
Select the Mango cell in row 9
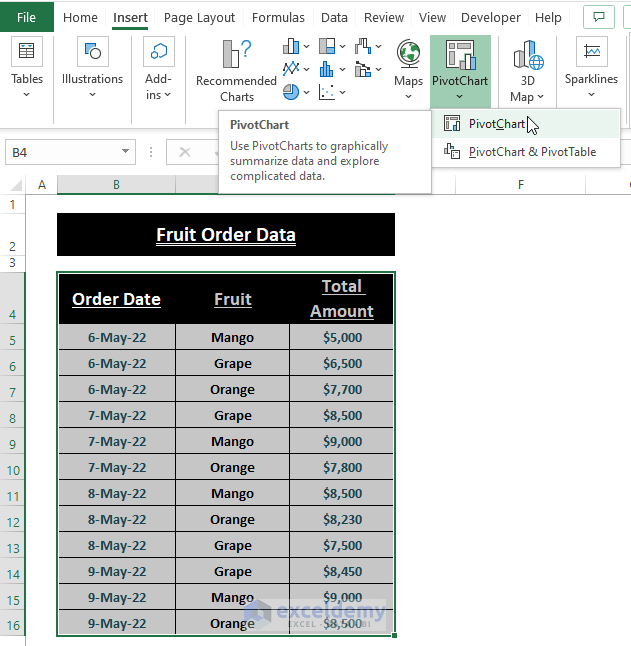232,441
